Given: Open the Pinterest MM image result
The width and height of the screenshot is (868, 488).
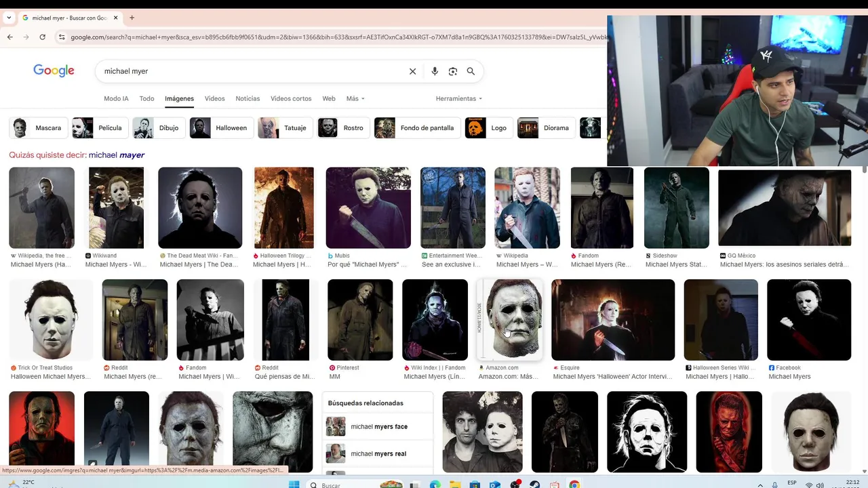Looking at the screenshot, I should point(360,319).
